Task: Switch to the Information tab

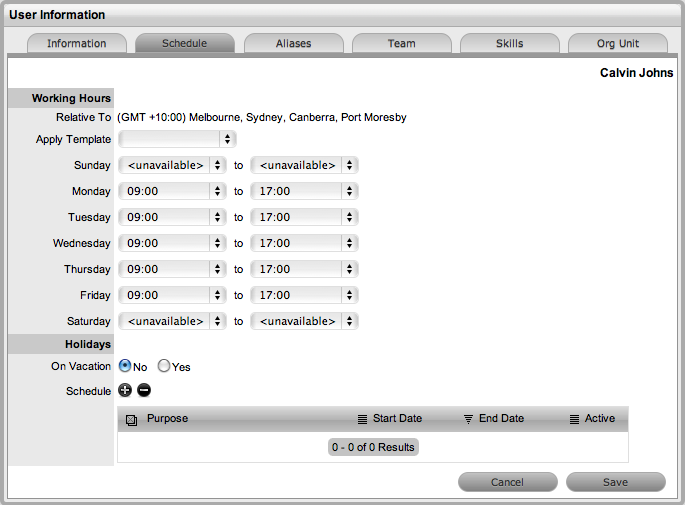Action: click(x=77, y=43)
